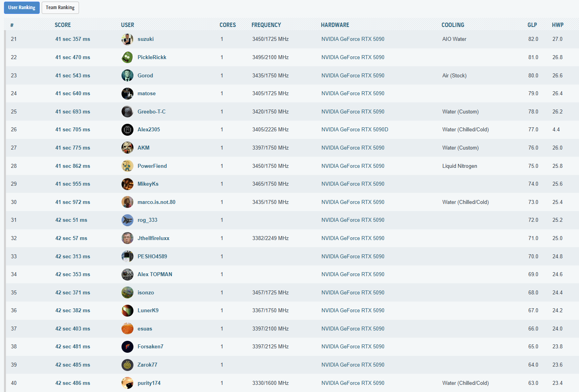Screen dimensions: 579x392
Task: Click Zarok77's round badge avatar
Action: click(127, 365)
